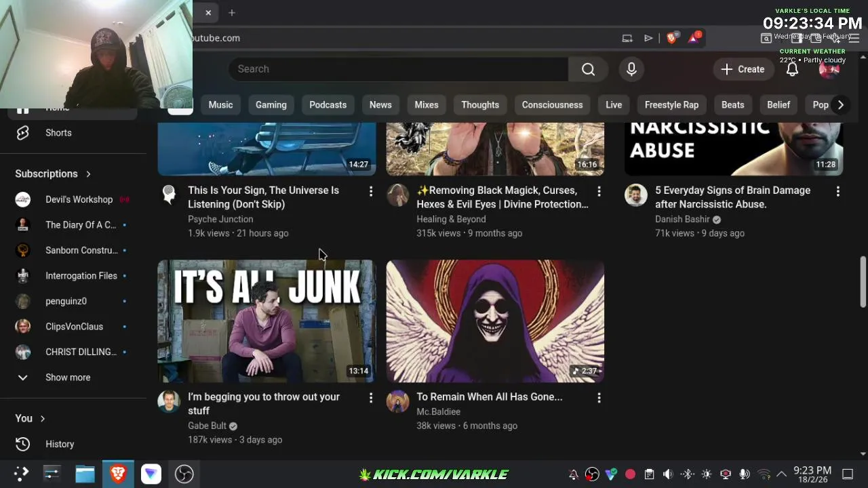Open file manager from the taskbar

coord(85,474)
